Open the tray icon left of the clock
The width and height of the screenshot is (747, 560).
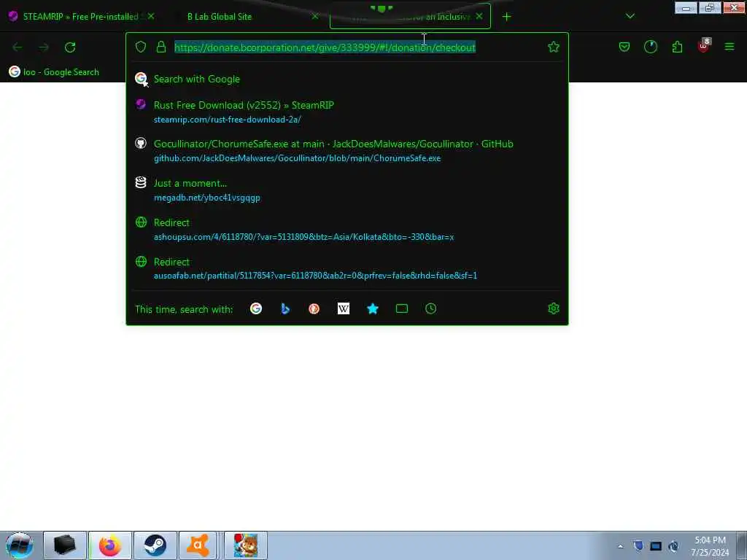673,546
